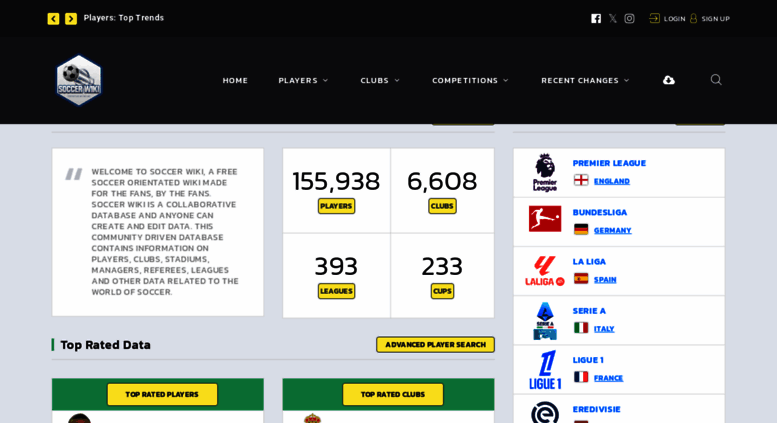Click the yellow Clubs stat button
The image size is (777, 423).
pyautogui.click(x=442, y=206)
